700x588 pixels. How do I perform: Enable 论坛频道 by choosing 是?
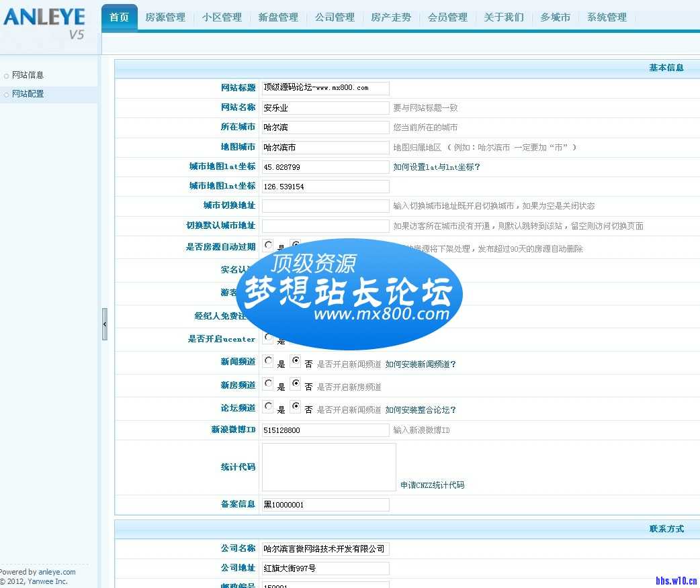pos(268,407)
